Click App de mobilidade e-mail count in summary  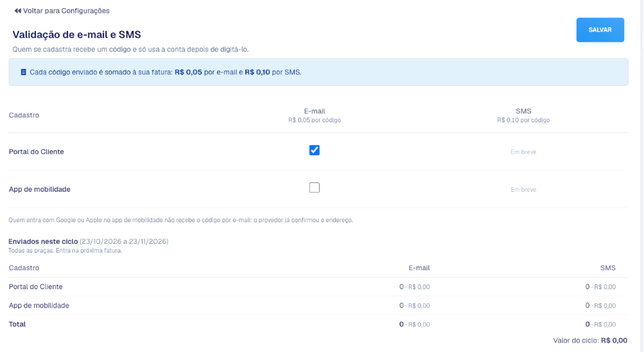(x=414, y=305)
